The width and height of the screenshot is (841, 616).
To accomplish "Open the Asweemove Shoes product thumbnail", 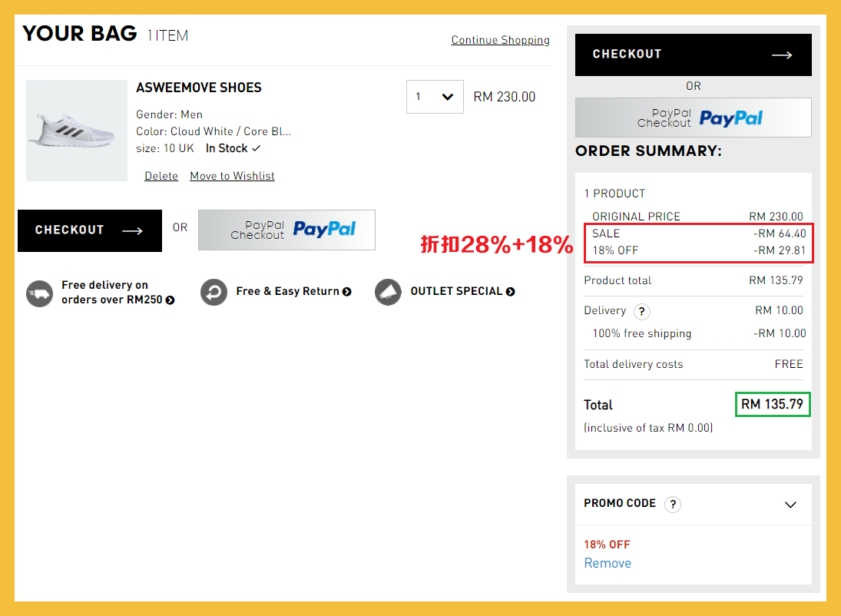I will 77,131.
